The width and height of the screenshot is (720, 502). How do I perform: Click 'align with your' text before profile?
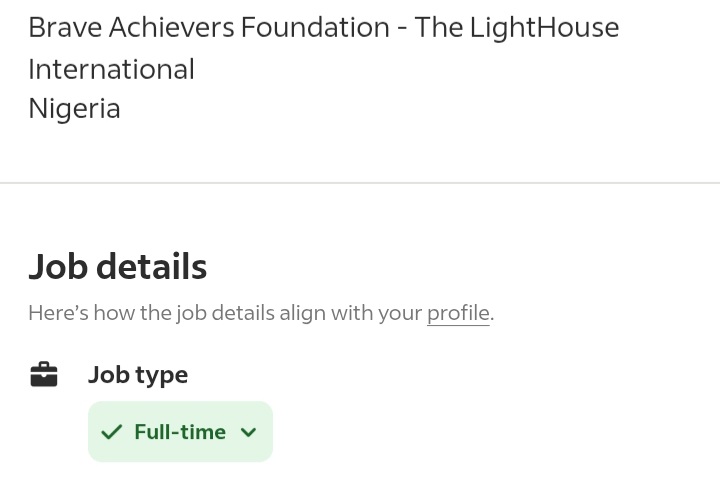[x=351, y=314]
